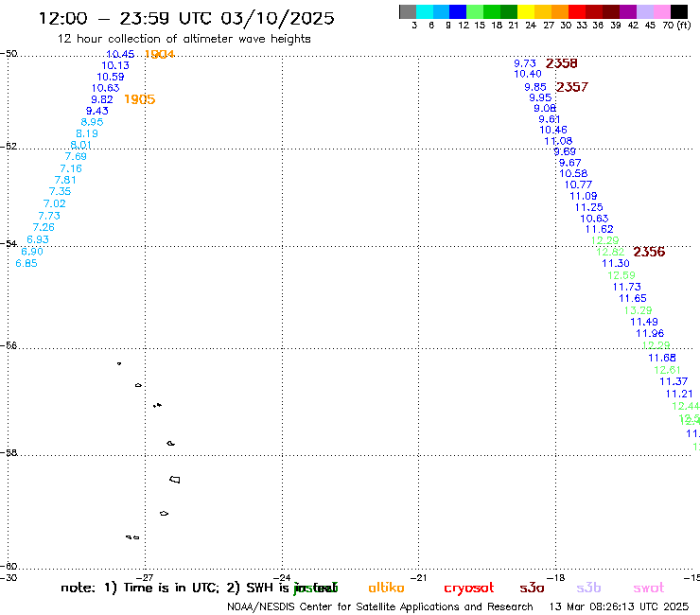
Task: Select the yellow legend swatch
Action: coord(526,11)
